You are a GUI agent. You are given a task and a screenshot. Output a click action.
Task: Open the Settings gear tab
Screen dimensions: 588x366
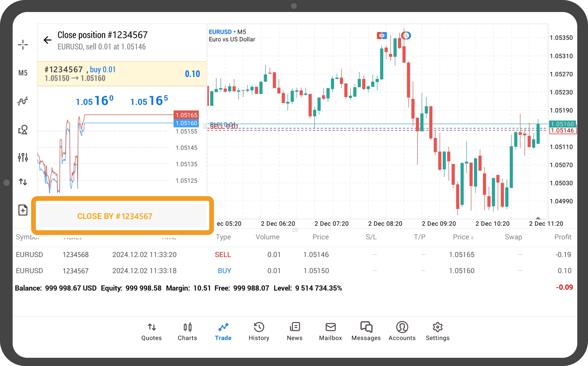(437, 331)
